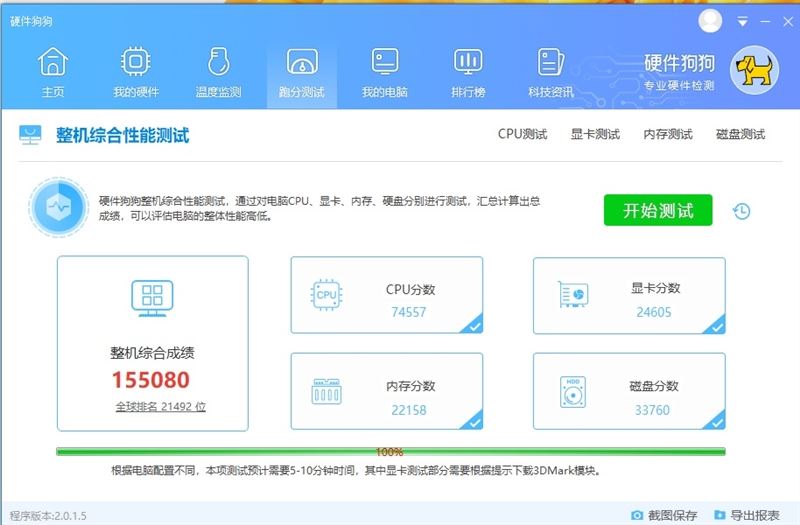Viewport: 800px width, 525px height.
Task: Click the 硬件狗狗 专业硬件检测 brand banner text
Action: [x=679, y=71]
